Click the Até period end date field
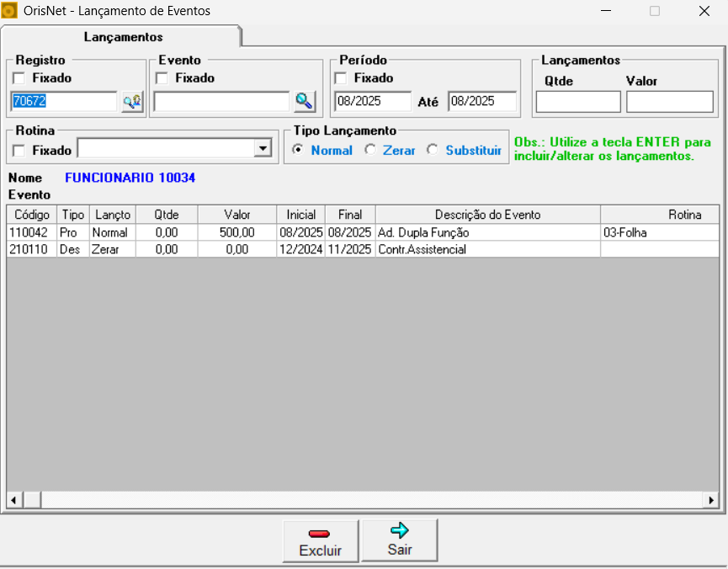 click(481, 102)
